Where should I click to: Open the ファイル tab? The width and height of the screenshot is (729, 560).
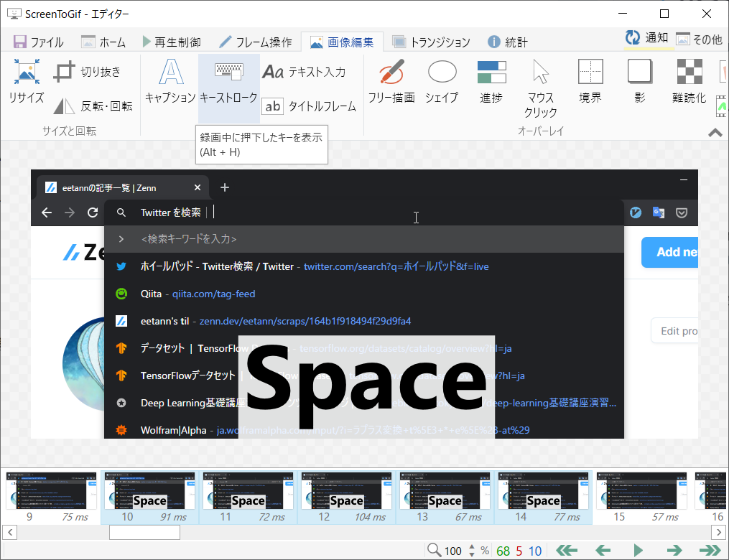tap(39, 42)
